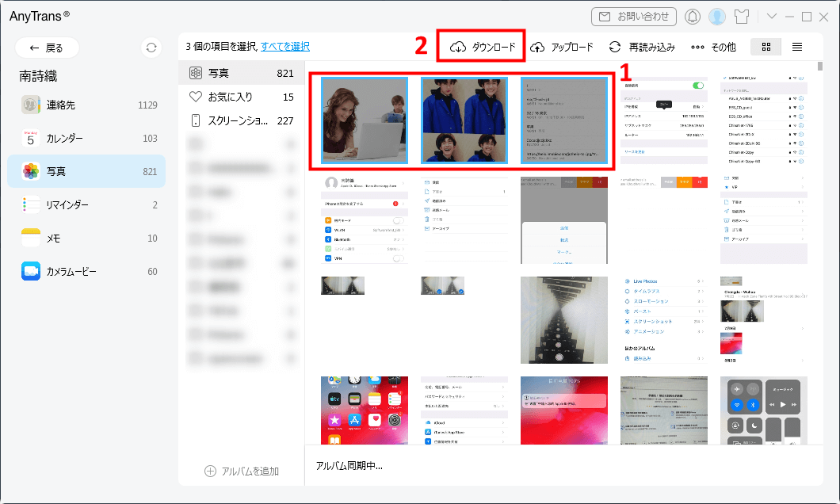Click the reminders list icon

[x=31, y=204]
